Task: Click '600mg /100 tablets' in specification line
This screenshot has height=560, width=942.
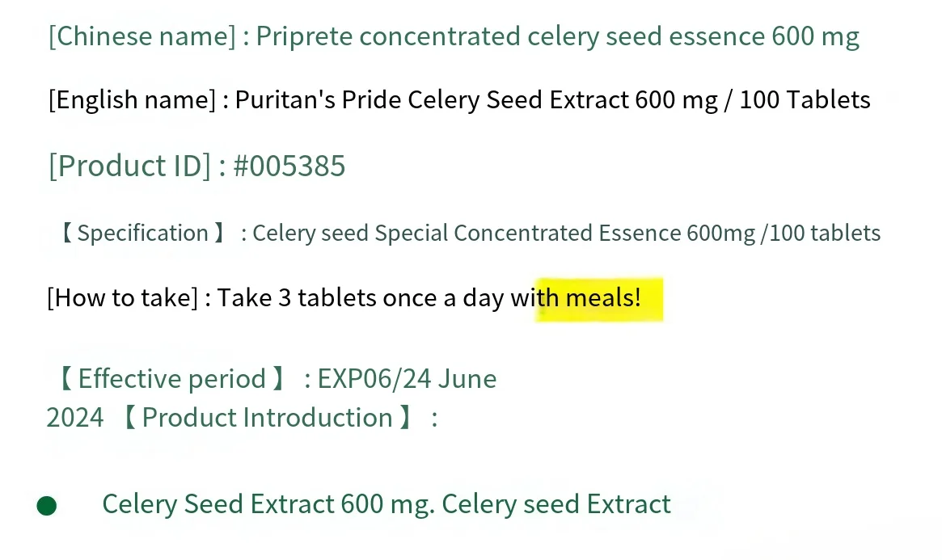Action: [x=784, y=233]
